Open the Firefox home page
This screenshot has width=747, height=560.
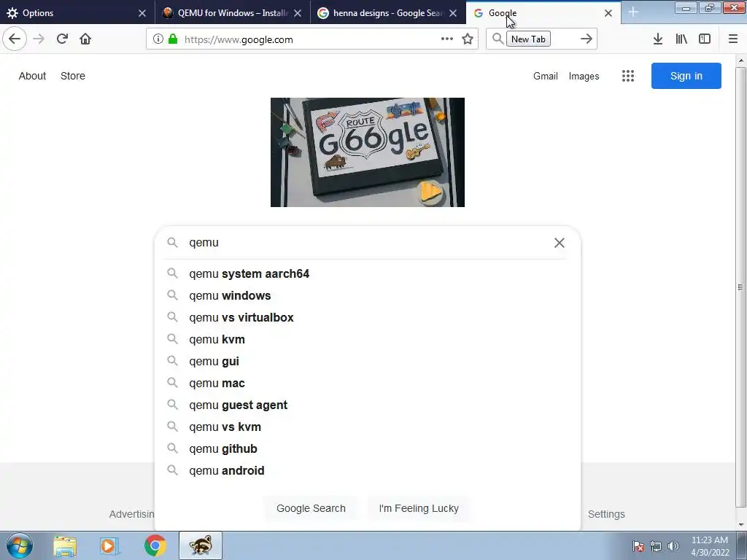coord(85,39)
